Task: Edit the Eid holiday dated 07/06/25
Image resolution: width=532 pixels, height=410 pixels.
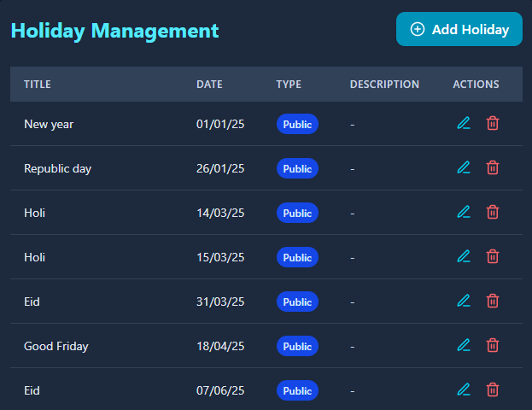Action: click(464, 390)
